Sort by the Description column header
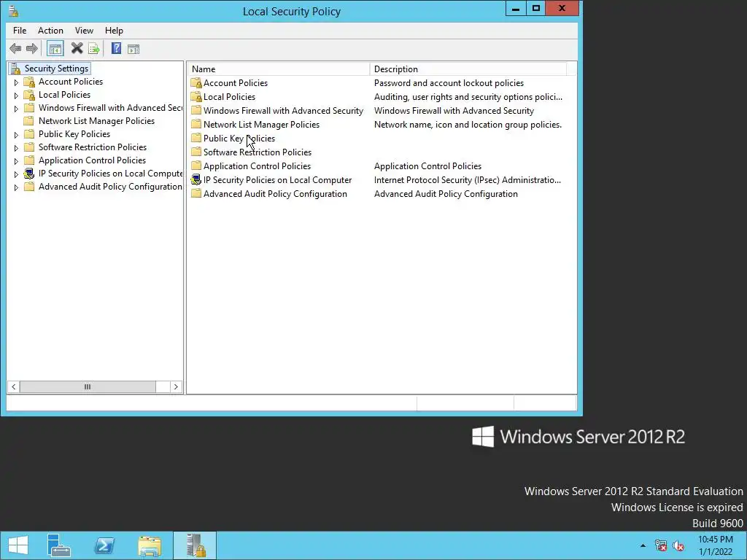The width and height of the screenshot is (747, 560). (x=468, y=69)
